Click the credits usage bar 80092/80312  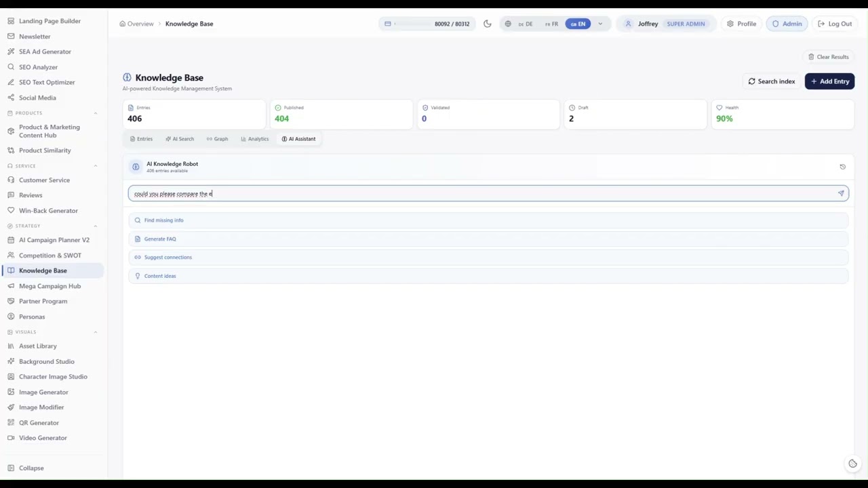coord(427,24)
